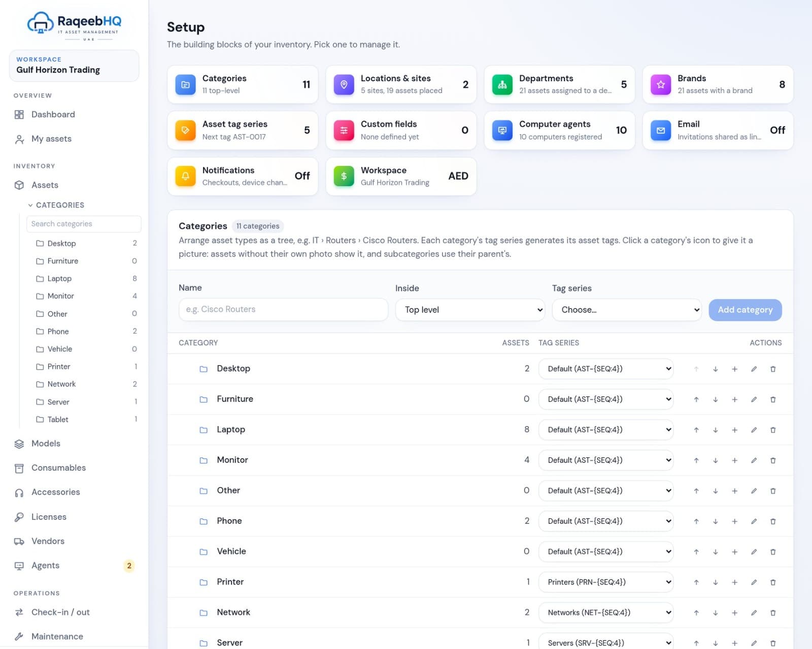Click the Search categories field

click(84, 224)
